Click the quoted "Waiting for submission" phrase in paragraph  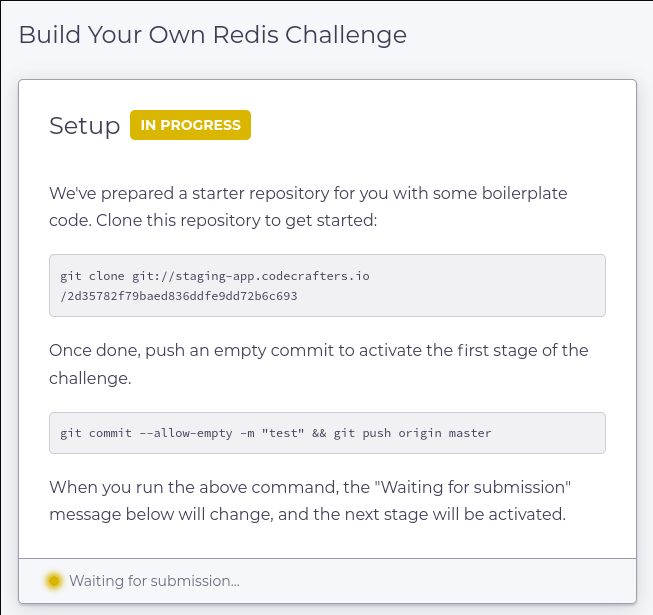pyautogui.click(x=473, y=487)
